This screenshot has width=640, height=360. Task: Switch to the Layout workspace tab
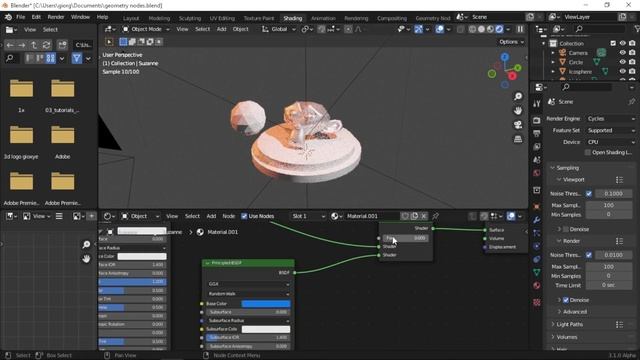(x=131, y=18)
